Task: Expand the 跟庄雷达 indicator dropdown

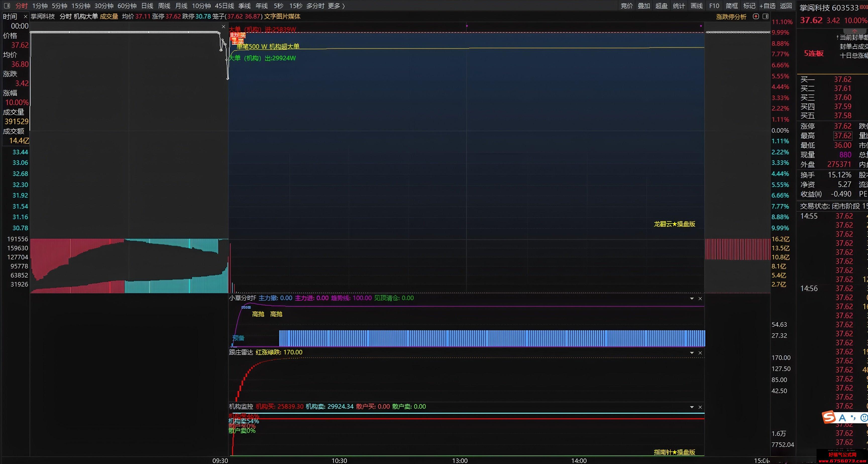Action: pos(692,353)
